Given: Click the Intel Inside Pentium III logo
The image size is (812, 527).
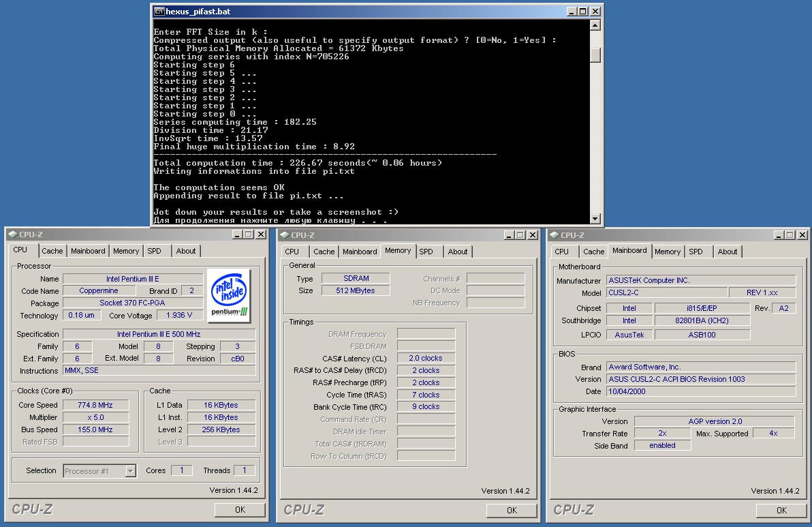Looking at the screenshot, I should 230,296.
